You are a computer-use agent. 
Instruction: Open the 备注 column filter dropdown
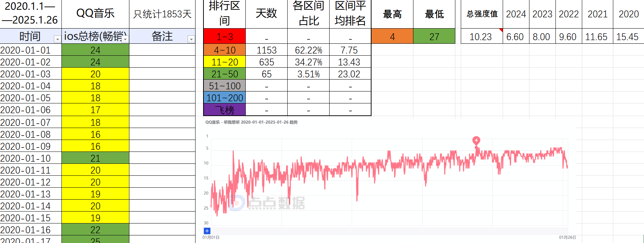191,39
